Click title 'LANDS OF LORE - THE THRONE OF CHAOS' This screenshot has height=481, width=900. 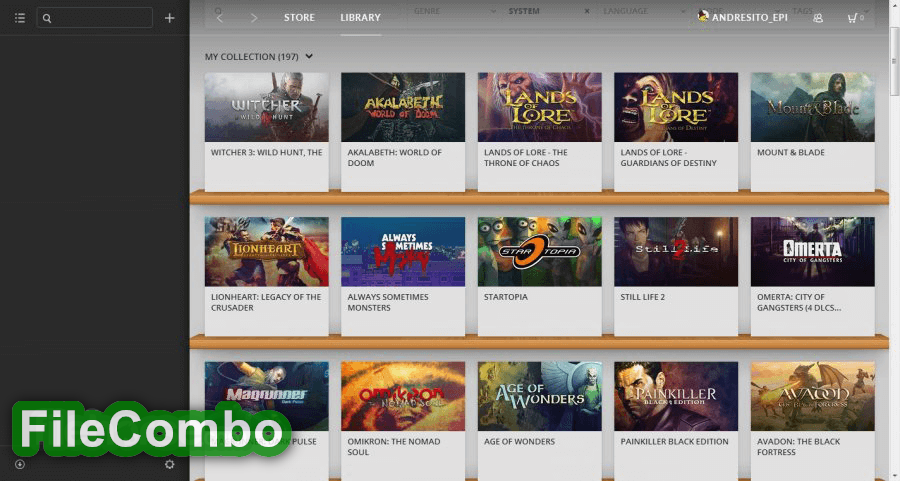click(526, 158)
